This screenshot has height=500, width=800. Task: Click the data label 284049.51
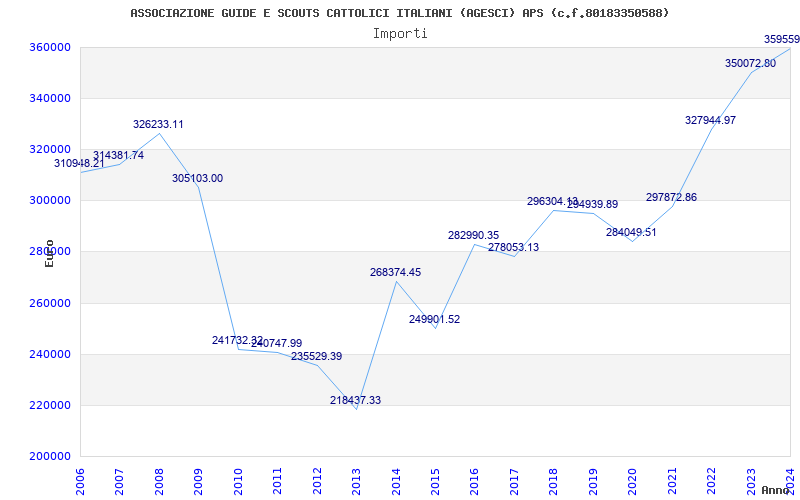[631, 233]
